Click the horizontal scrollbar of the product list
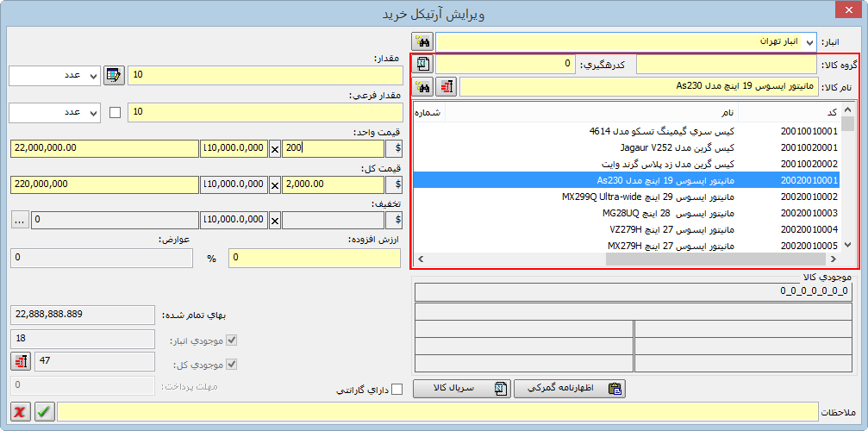 click(x=603, y=259)
